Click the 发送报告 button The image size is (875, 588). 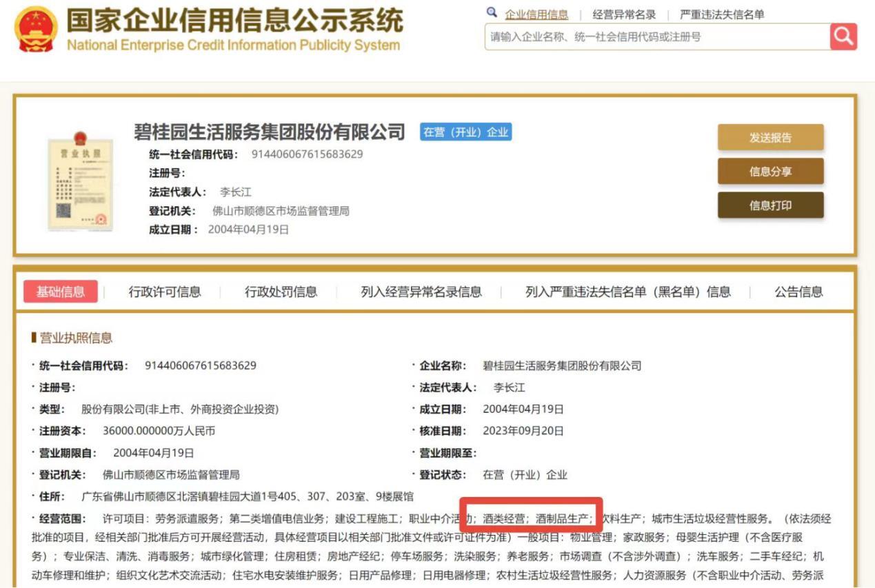tap(770, 137)
